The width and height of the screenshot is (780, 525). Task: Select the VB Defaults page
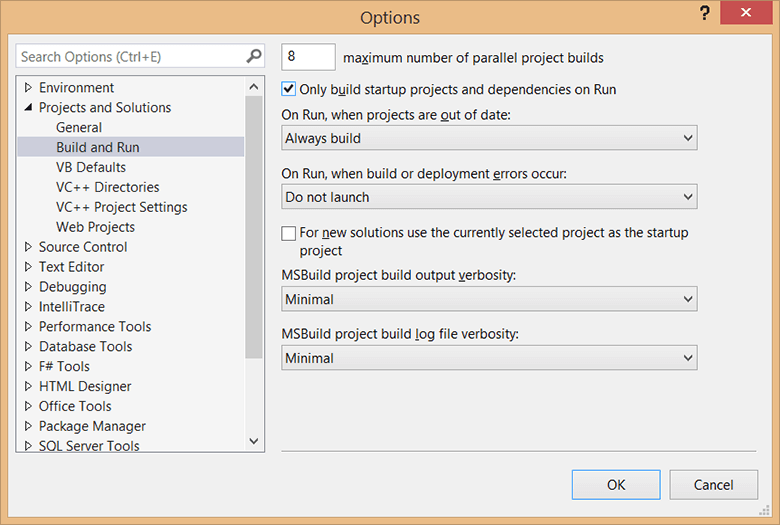(x=91, y=167)
